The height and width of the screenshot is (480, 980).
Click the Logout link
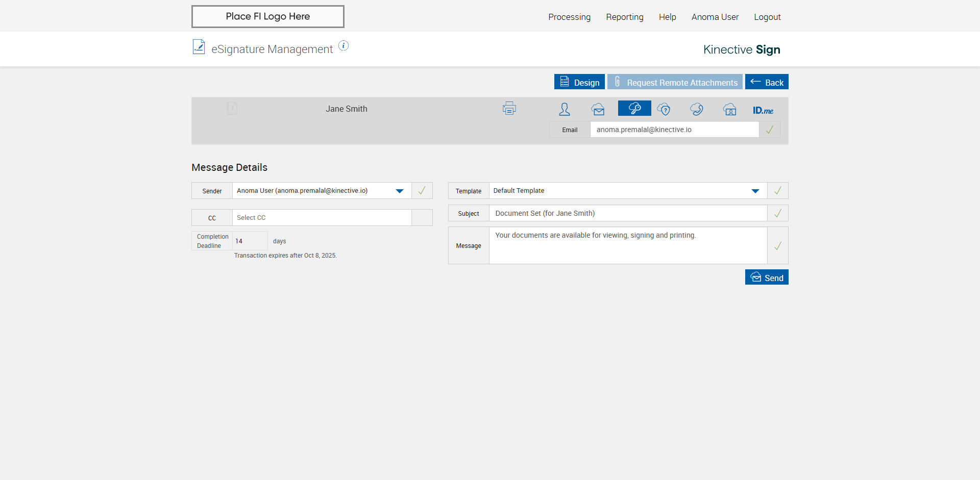(x=768, y=17)
